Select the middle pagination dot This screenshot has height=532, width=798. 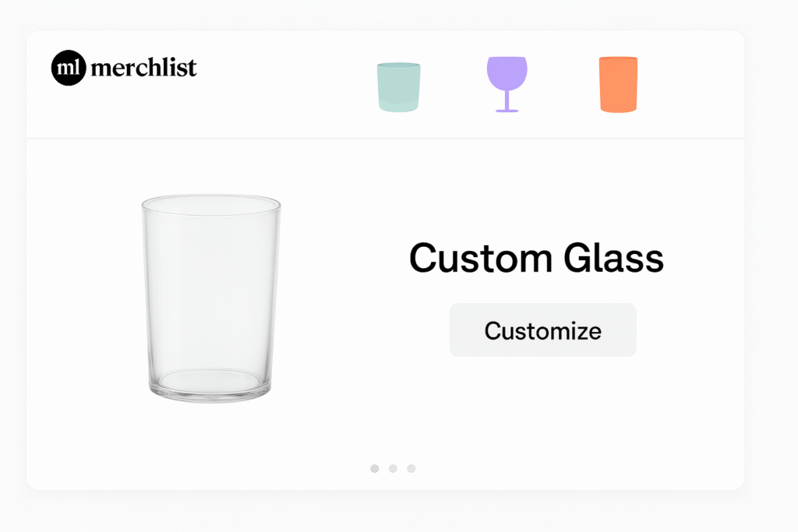click(393, 468)
